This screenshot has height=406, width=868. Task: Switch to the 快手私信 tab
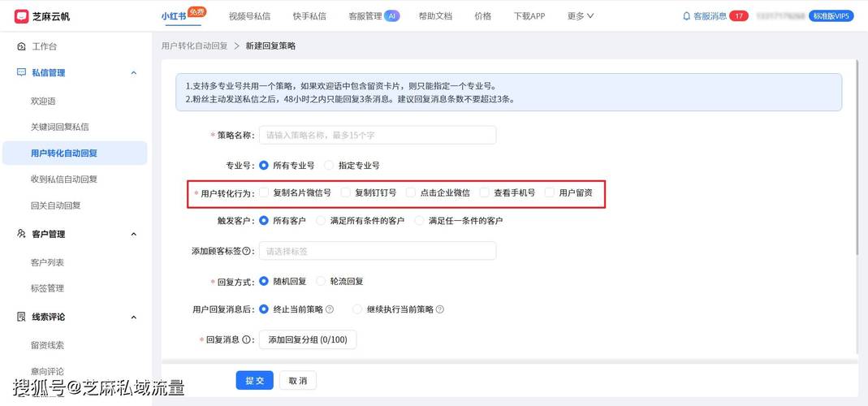(309, 16)
